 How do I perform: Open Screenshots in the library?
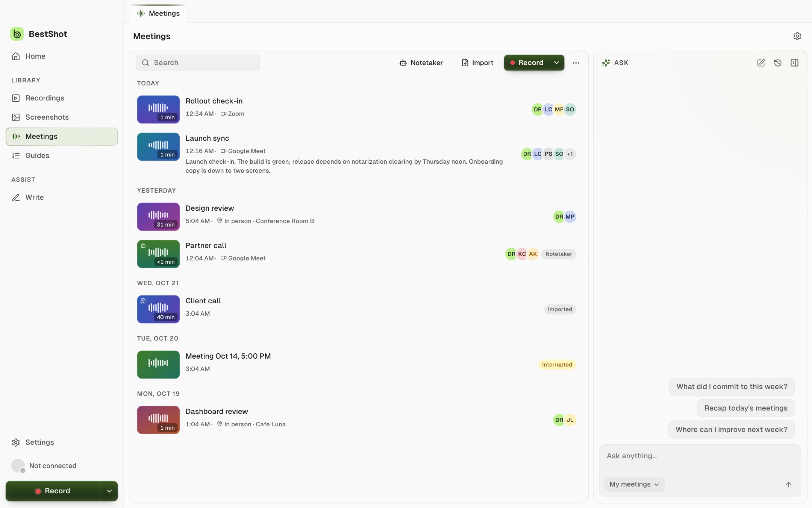click(x=62, y=117)
